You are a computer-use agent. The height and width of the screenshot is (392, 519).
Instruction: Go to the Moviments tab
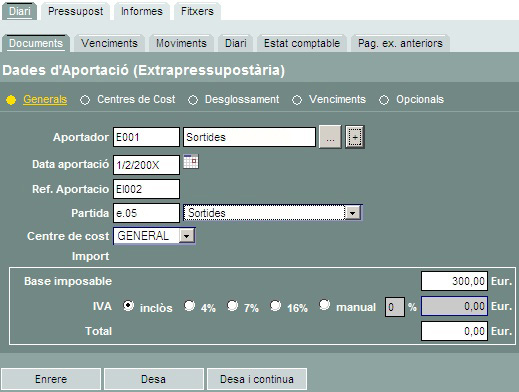click(x=181, y=43)
